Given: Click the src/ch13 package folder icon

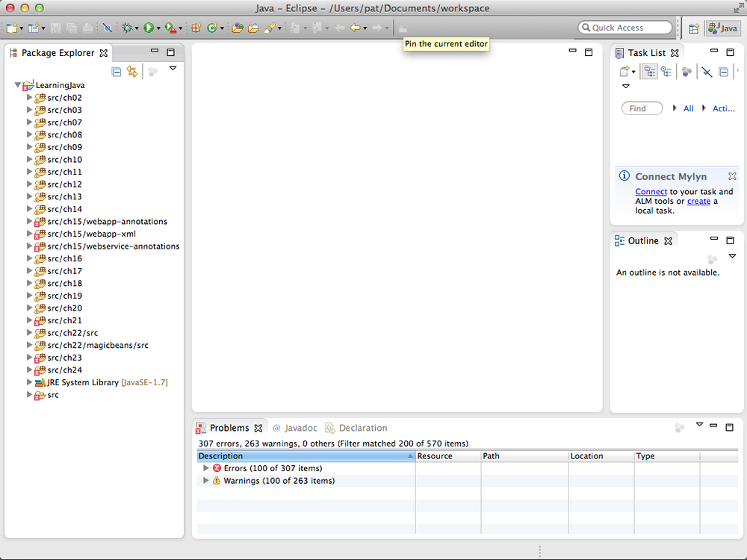Looking at the screenshot, I should click(x=40, y=196).
